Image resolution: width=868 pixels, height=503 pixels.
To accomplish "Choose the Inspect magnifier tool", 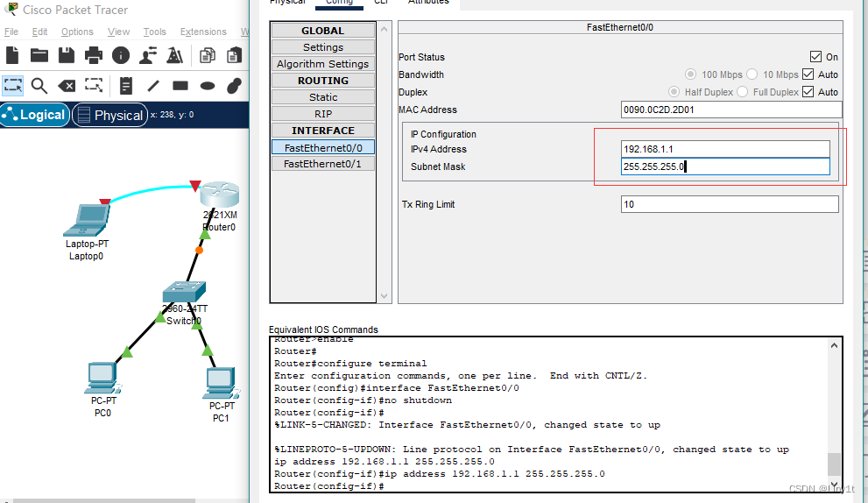I will coord(39,86).
